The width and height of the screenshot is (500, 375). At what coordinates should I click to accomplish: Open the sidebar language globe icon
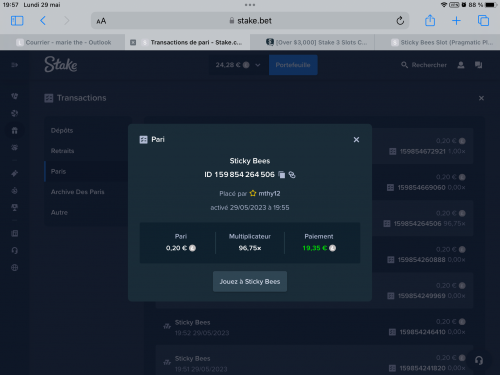(x=14, y=268)
